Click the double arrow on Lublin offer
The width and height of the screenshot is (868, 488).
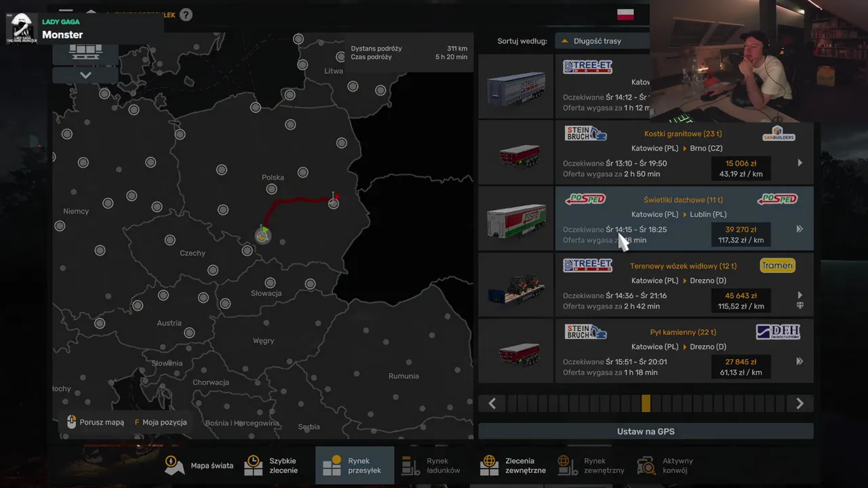800,229
